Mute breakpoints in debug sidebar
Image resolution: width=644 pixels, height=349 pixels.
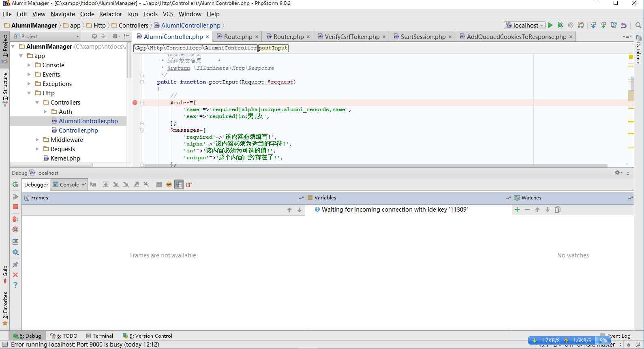[15, 229]
